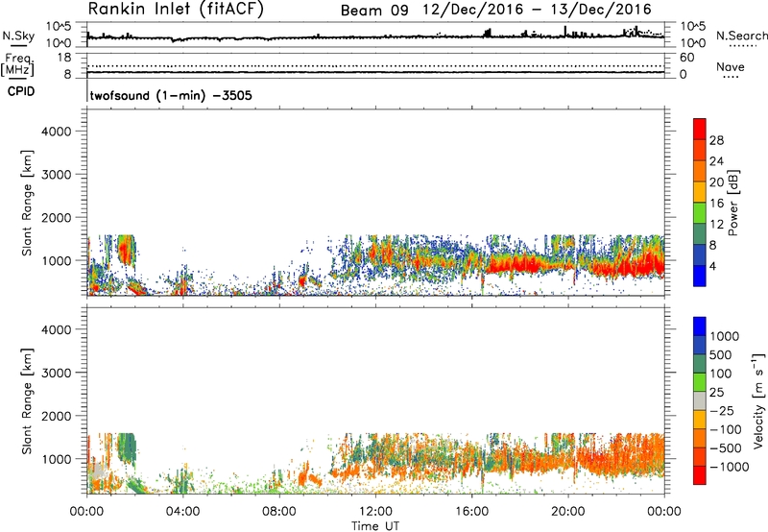Click the light green segment of Velocity colour bar
The image size is (768, 532).
700,382
